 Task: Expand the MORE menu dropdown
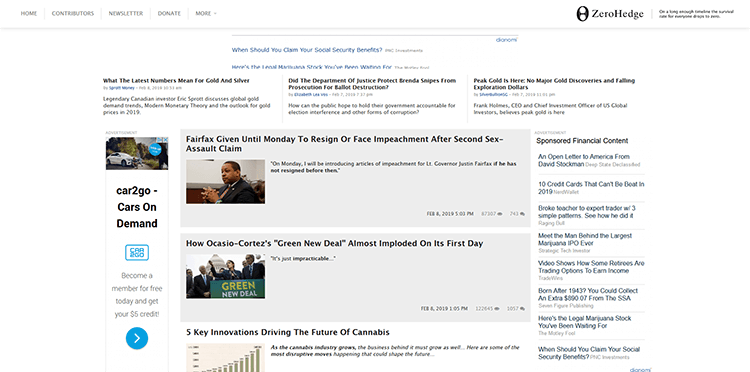click(206, 13)
